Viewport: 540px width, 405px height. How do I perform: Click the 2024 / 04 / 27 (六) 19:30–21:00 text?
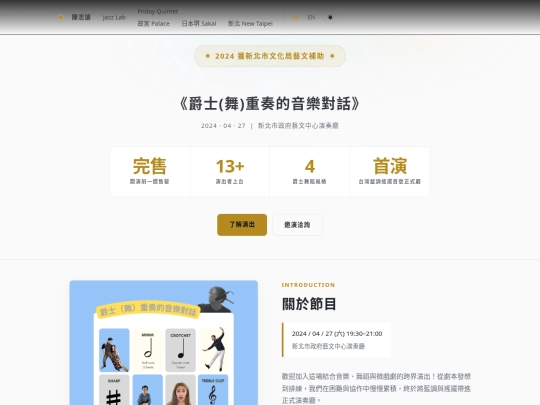(x=337, y=333)
